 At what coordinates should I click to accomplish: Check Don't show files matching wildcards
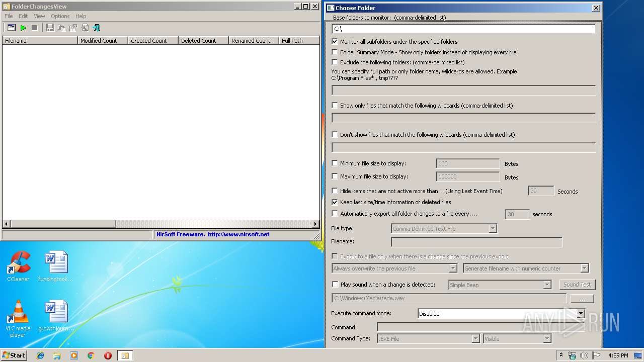point(335,135)
